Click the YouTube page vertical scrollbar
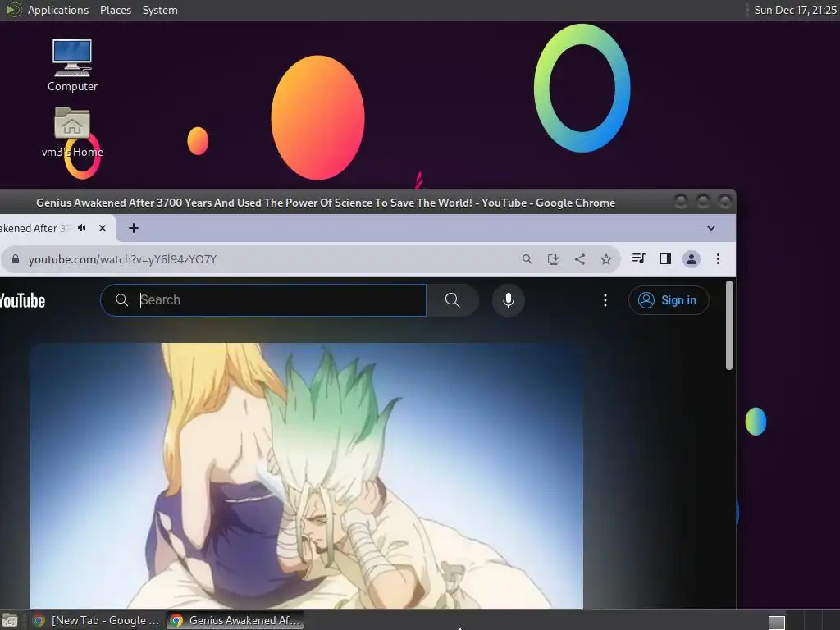 728,325
